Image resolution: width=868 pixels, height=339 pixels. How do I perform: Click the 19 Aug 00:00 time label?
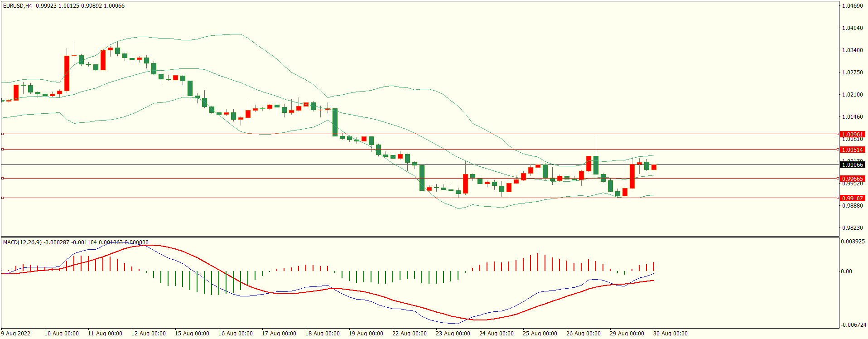[366, 334]
